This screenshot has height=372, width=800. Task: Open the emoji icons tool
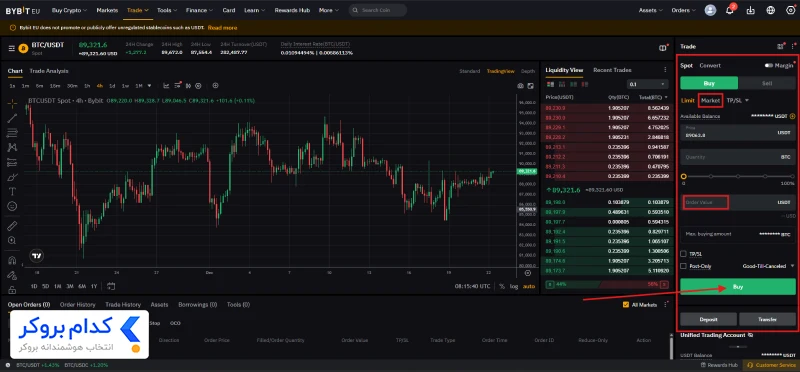12,206
